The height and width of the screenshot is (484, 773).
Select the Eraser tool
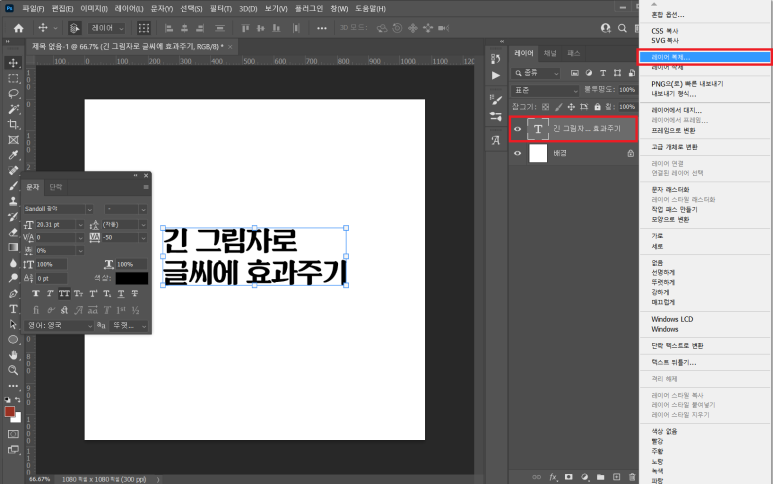click(13, 232)
